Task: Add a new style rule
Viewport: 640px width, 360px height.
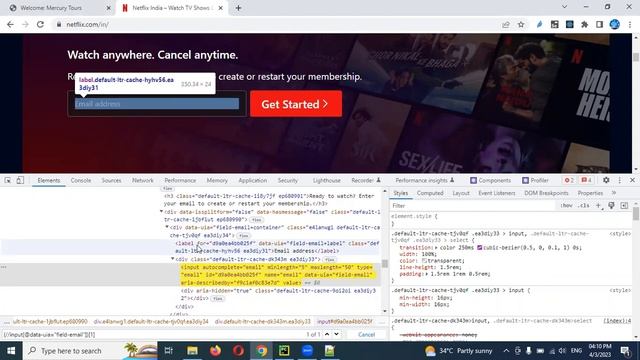Action: tap(598, 206)
